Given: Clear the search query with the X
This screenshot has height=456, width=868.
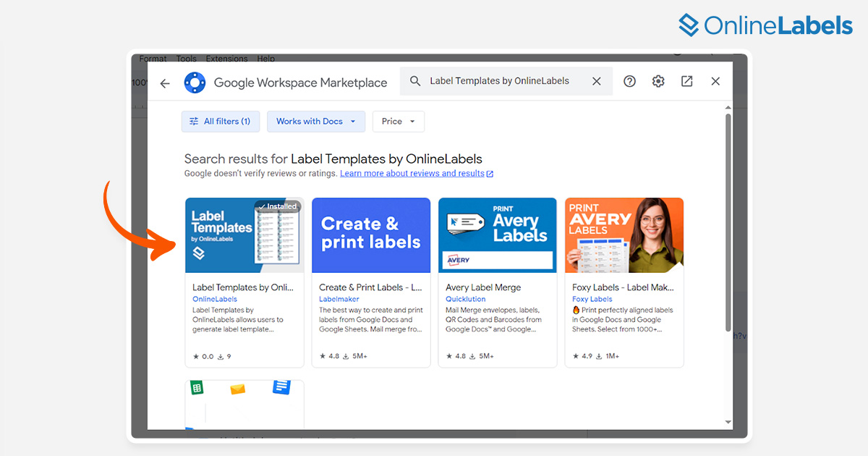Looking at the screenshot, I should pyautogui.click(x=597, y=81).
